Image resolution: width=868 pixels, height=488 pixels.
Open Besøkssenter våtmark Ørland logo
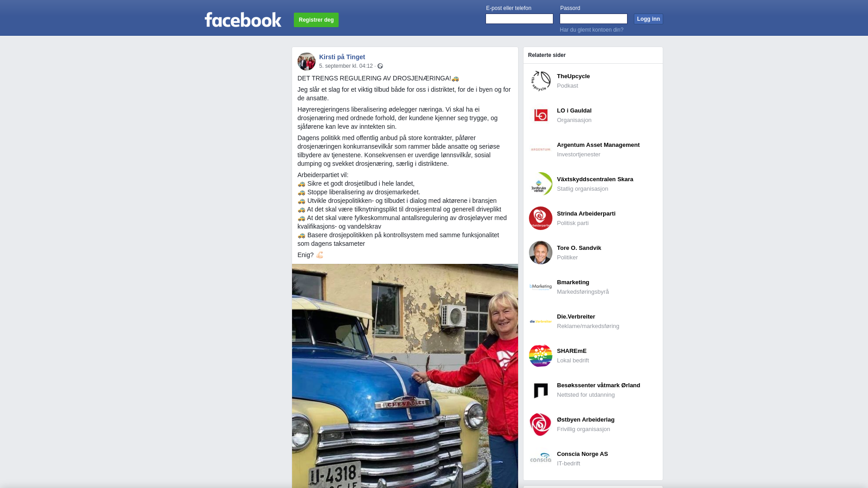(x=541, y=390)
